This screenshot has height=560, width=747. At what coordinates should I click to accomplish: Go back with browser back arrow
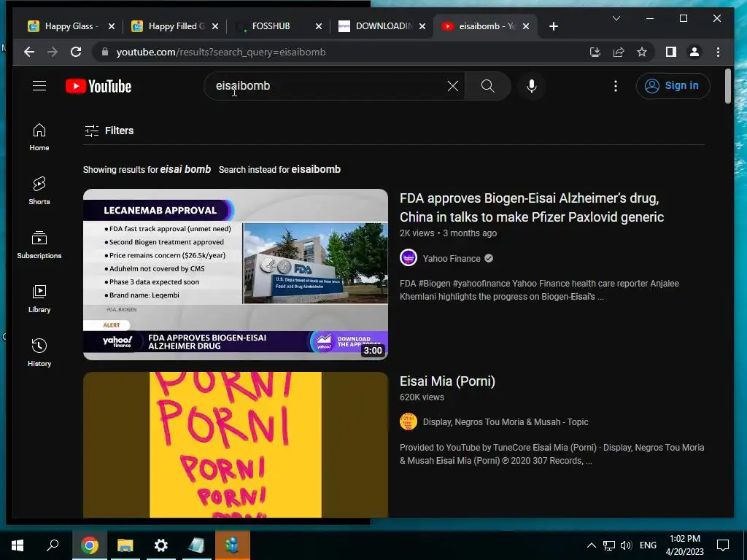pos(29,52)
